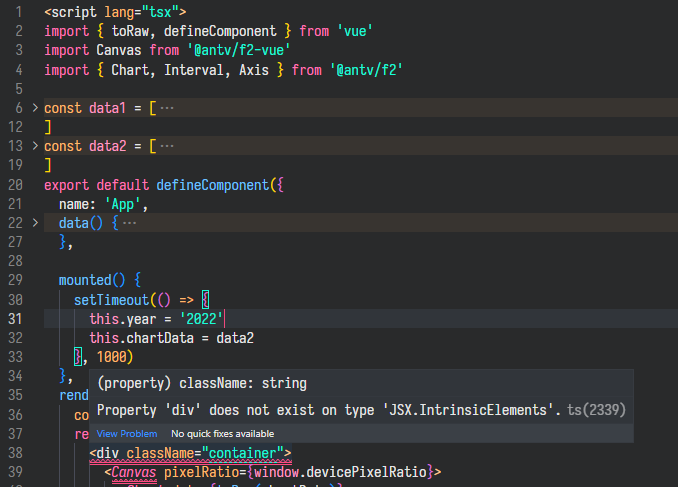The width and height of the screenshot is (678, 487).
Task: Click the 'pixelRatio' prop on line 39
Action: coord(201,472)
